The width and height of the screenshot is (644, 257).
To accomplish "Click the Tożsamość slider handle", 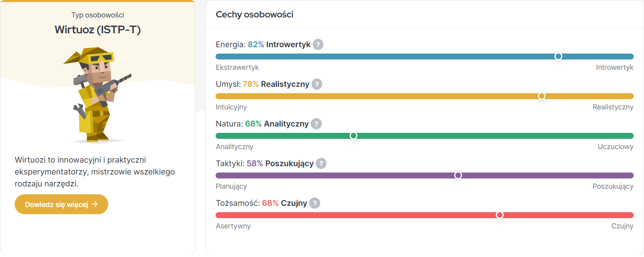I will [x=500, y=215].
